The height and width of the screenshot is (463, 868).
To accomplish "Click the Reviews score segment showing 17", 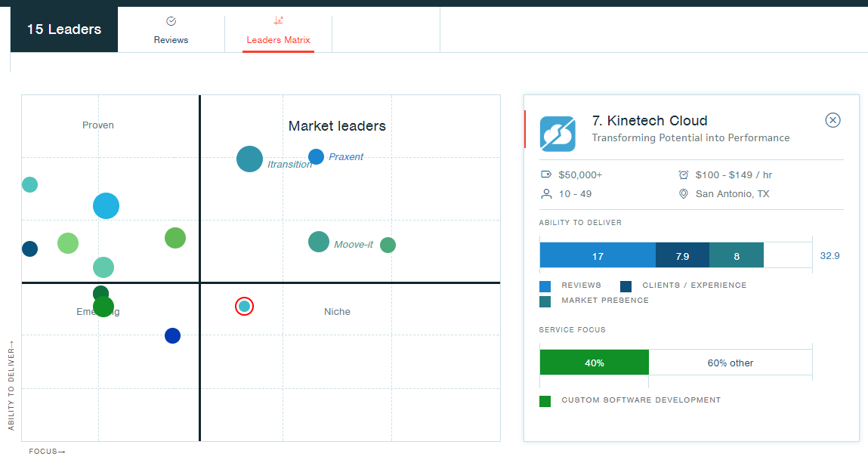I will pos(598,255).
